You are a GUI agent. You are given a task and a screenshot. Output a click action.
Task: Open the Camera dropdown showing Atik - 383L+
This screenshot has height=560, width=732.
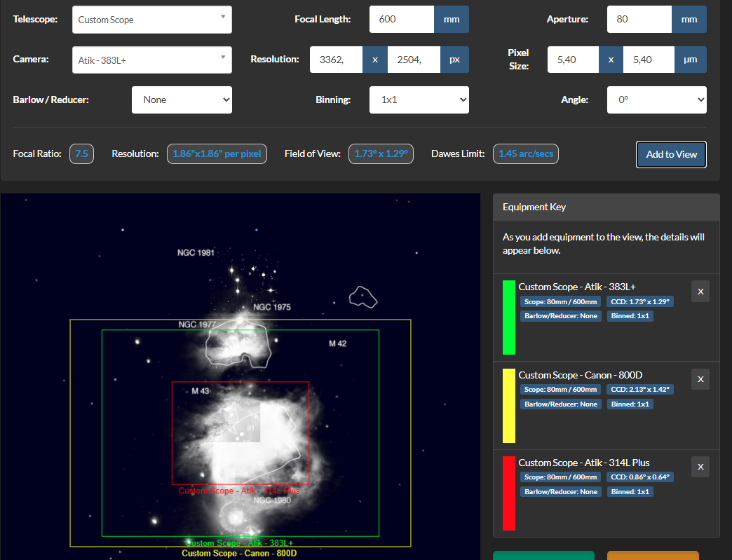[x=151, y=60]
